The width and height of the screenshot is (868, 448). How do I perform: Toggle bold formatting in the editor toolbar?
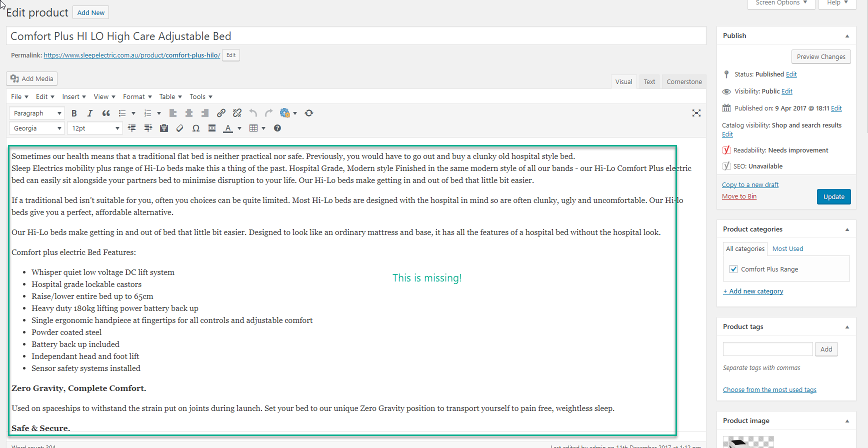74,113
